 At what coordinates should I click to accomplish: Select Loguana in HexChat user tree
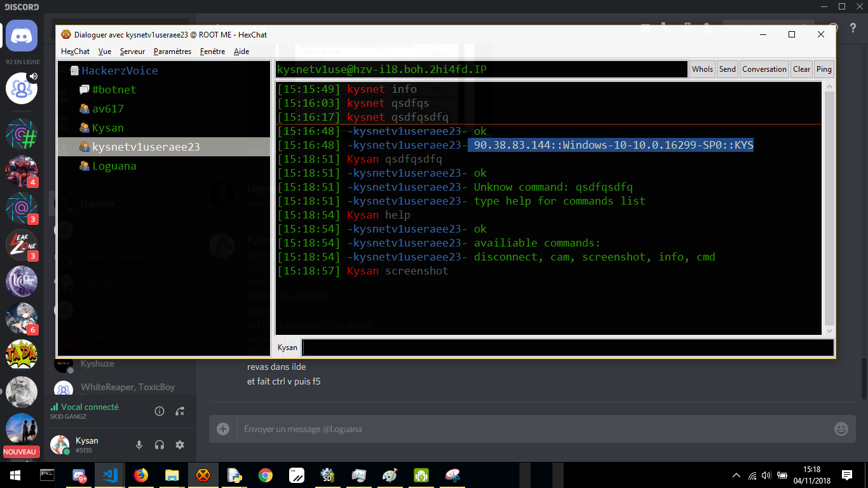(107, 166)
